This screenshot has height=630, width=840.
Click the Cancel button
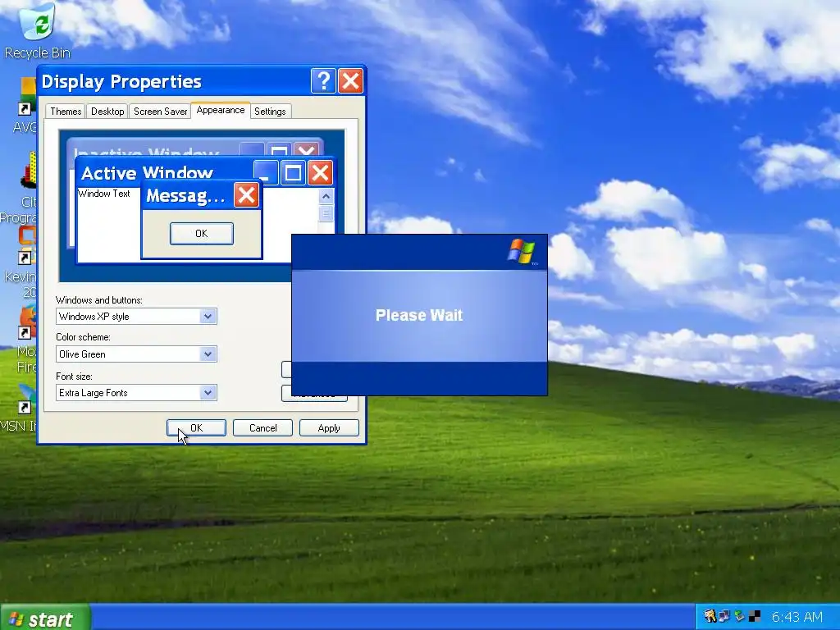(262, 427)
